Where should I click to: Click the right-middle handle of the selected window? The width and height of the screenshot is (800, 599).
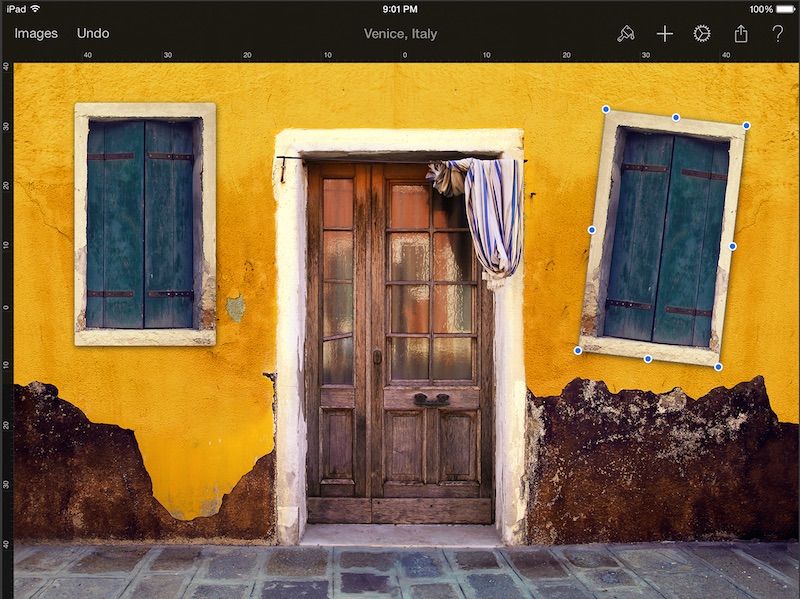coord(732,246)
